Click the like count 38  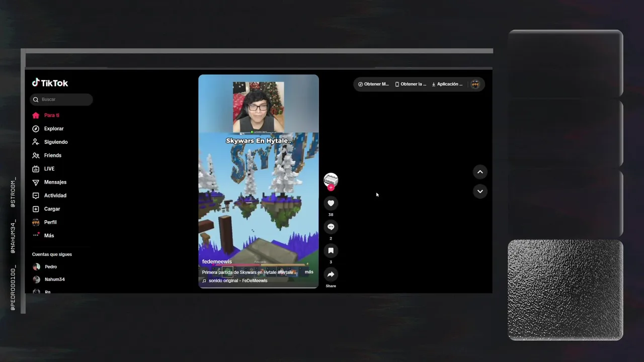(331, 215)
